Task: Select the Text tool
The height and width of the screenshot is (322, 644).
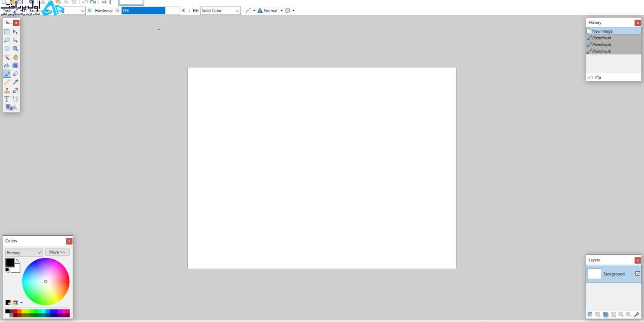Action: coord(7,99)
